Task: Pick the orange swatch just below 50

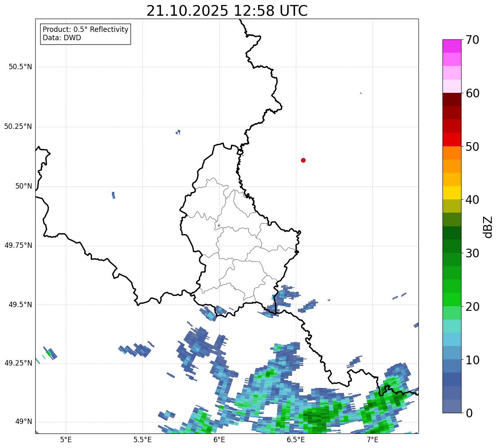Action: pos(452,153)
